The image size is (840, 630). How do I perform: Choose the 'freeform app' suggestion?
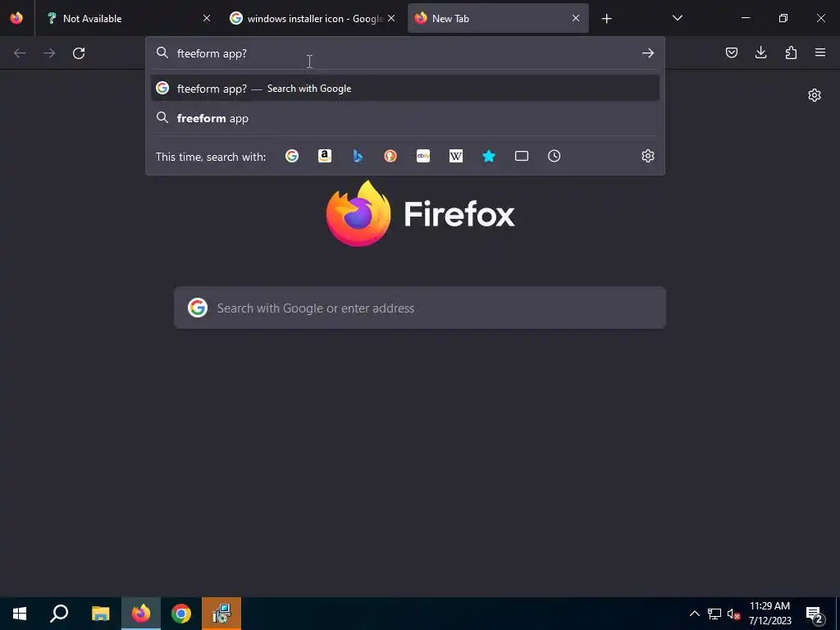pos(405,118)
